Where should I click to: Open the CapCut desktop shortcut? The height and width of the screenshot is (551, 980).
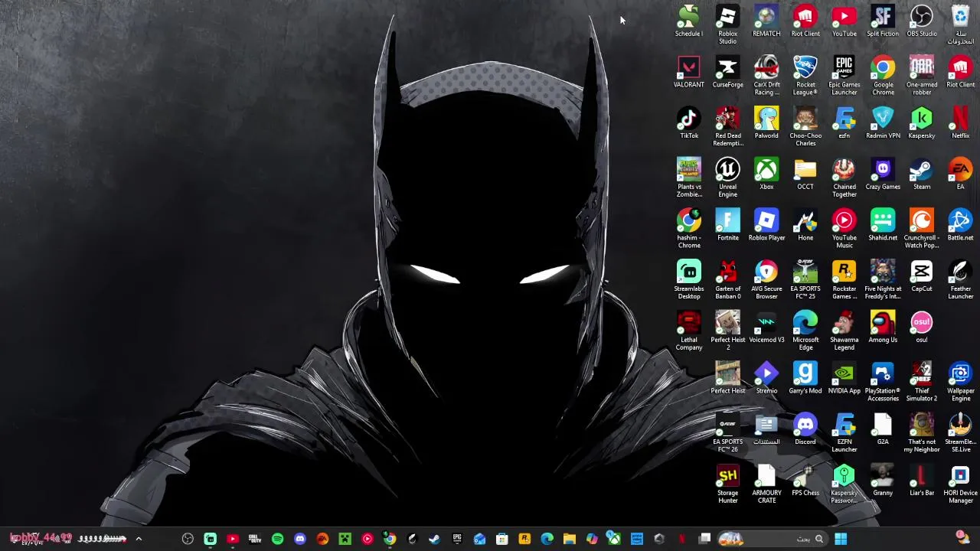coord(922,276)
